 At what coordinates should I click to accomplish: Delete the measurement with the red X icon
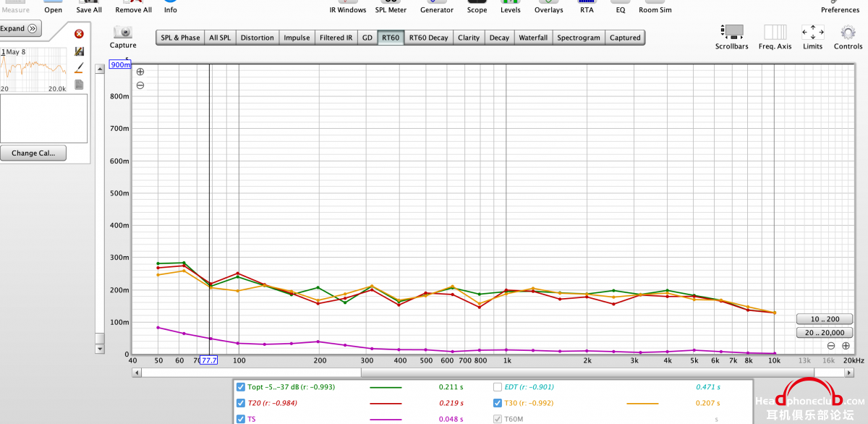click(x=79, y=34)
